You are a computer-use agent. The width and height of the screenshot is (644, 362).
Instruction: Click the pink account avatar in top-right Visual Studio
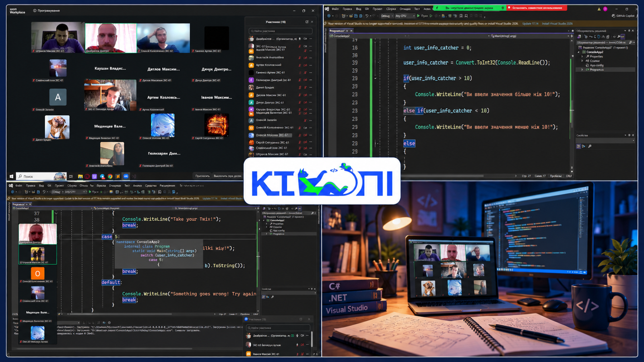(605, 8)
